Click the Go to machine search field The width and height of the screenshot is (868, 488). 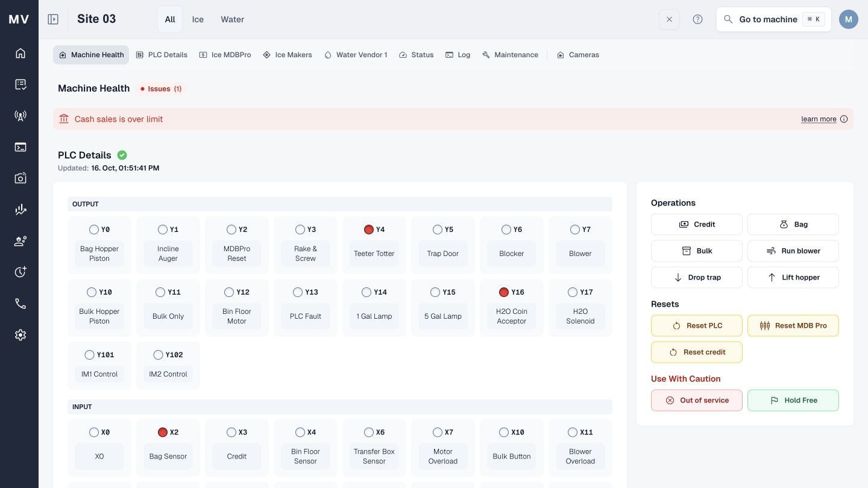coord(773,19)
